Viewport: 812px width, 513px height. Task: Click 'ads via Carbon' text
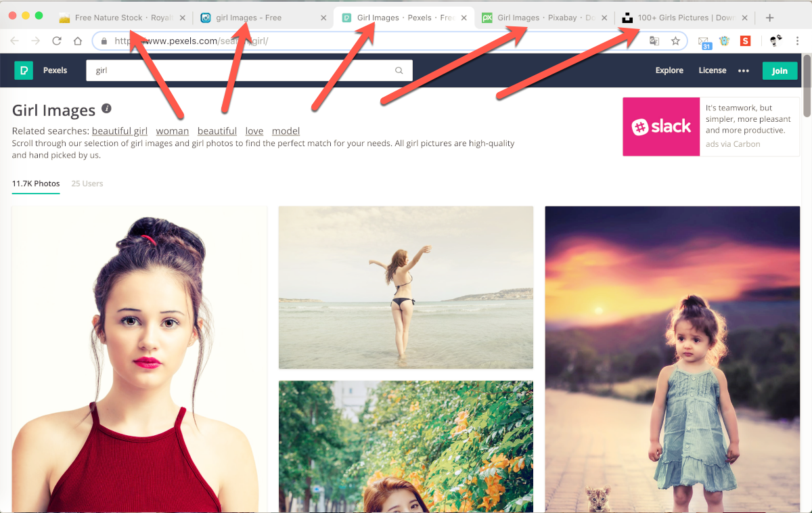pyautogui.click(x=733, y=144)
